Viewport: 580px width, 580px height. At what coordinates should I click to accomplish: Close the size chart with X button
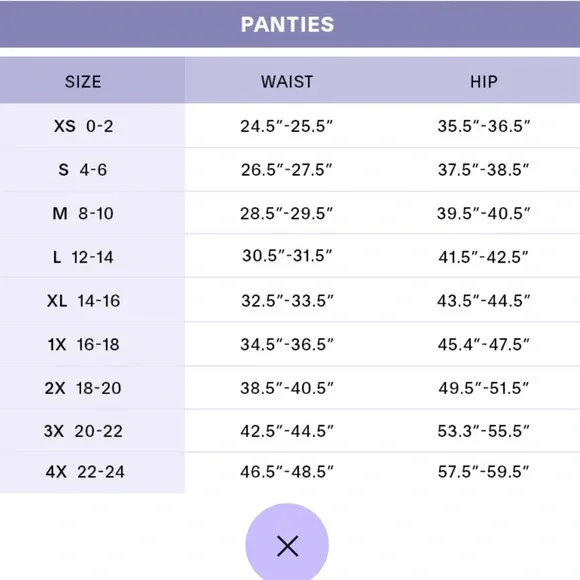[287, 543]
